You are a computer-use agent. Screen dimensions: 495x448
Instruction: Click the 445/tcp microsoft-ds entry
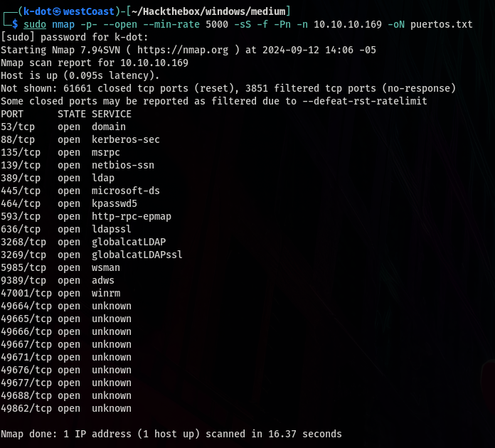point(80,191)
